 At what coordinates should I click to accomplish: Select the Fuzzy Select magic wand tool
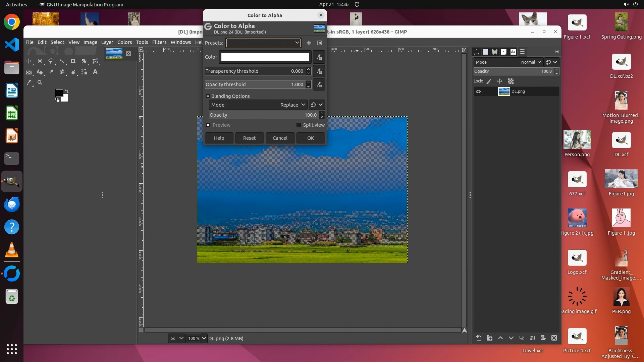point(62,61)
